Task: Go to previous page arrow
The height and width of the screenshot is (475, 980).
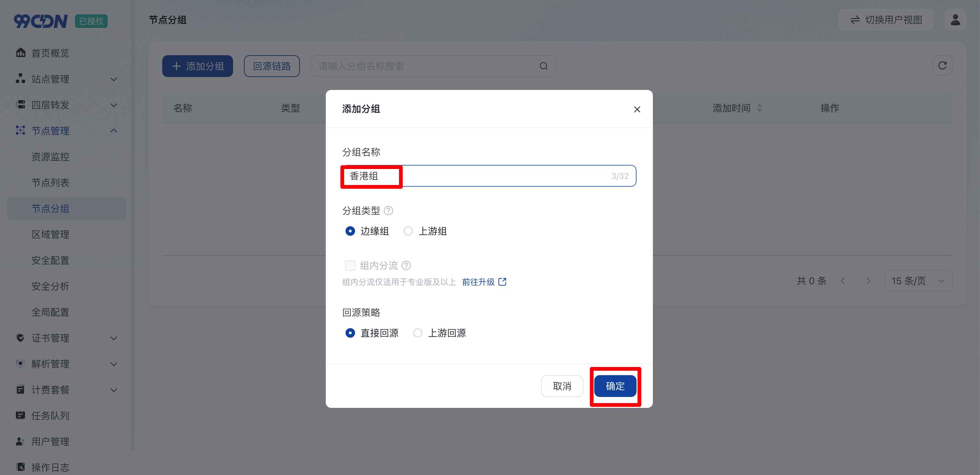Action: coord(843,281)
